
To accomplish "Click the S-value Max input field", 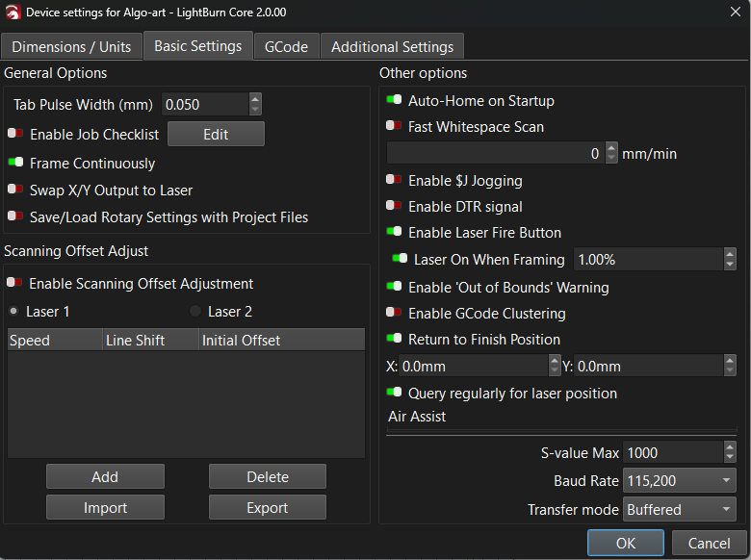I will pyautogui.click(x=669, y=452).
